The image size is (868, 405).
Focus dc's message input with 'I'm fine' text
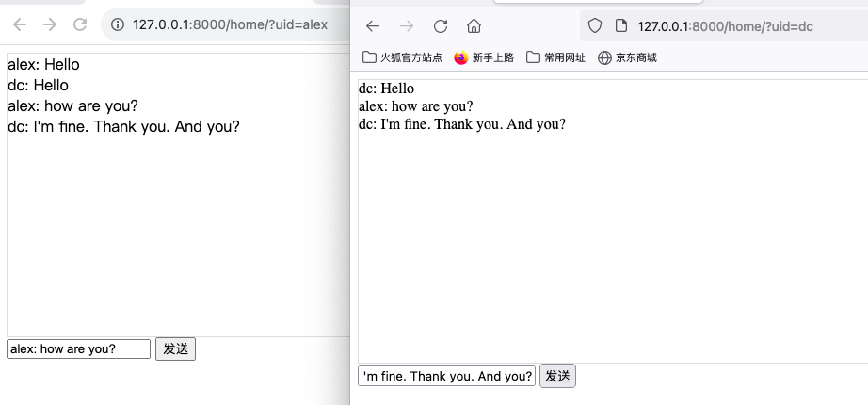446,376
